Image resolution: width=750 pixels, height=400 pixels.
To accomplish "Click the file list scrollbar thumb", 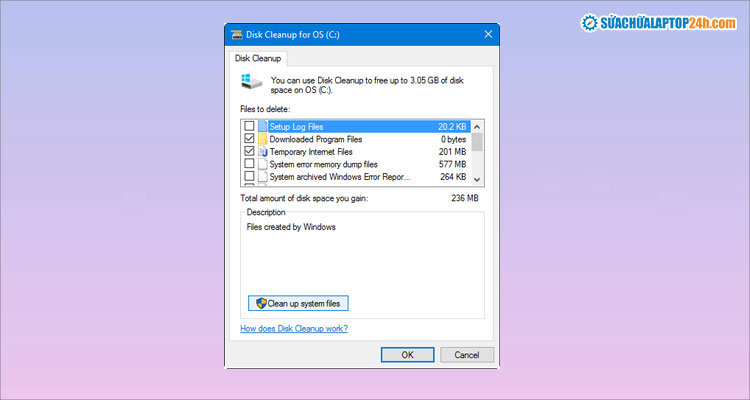I will tap(477, 142).
